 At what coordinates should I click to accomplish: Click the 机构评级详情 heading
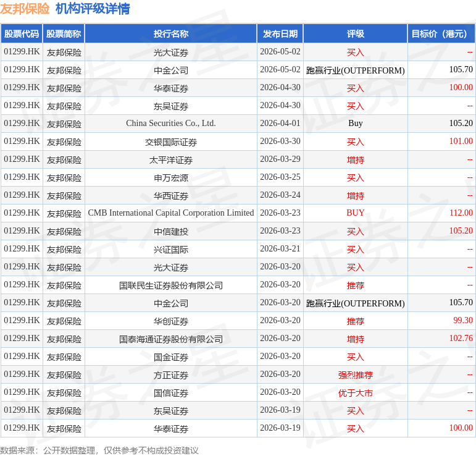93,9
